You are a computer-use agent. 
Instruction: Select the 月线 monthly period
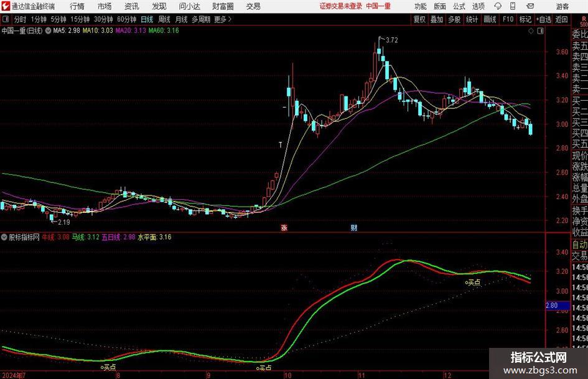point(181,19)
